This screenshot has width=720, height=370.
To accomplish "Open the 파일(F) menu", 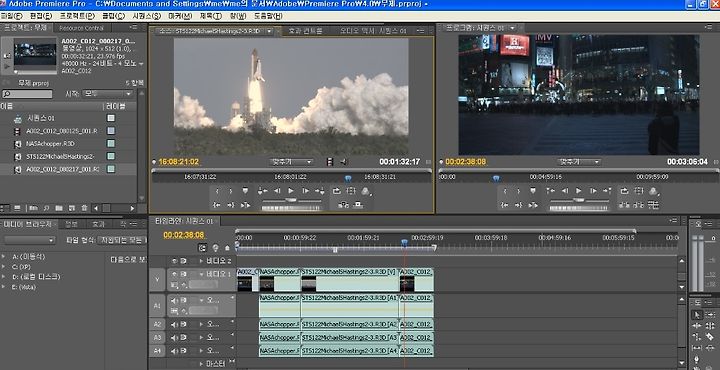I will tap(11, 16).
